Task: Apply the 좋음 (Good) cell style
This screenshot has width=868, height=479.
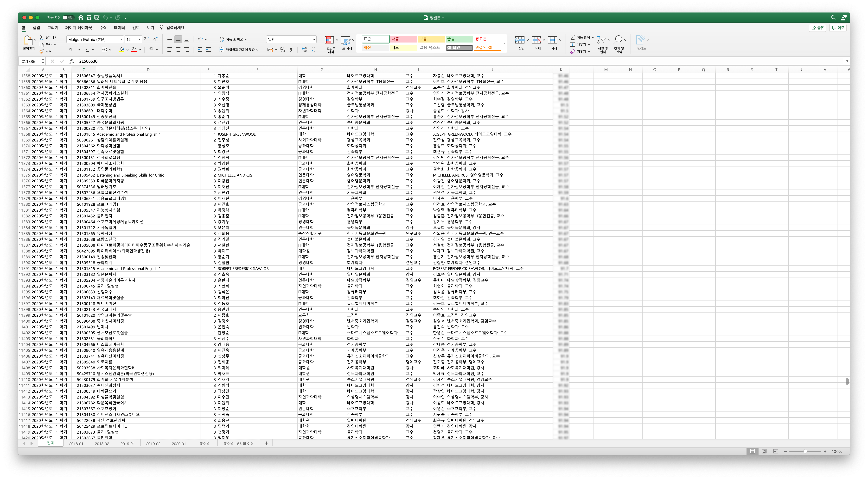Action: [459, 39]
